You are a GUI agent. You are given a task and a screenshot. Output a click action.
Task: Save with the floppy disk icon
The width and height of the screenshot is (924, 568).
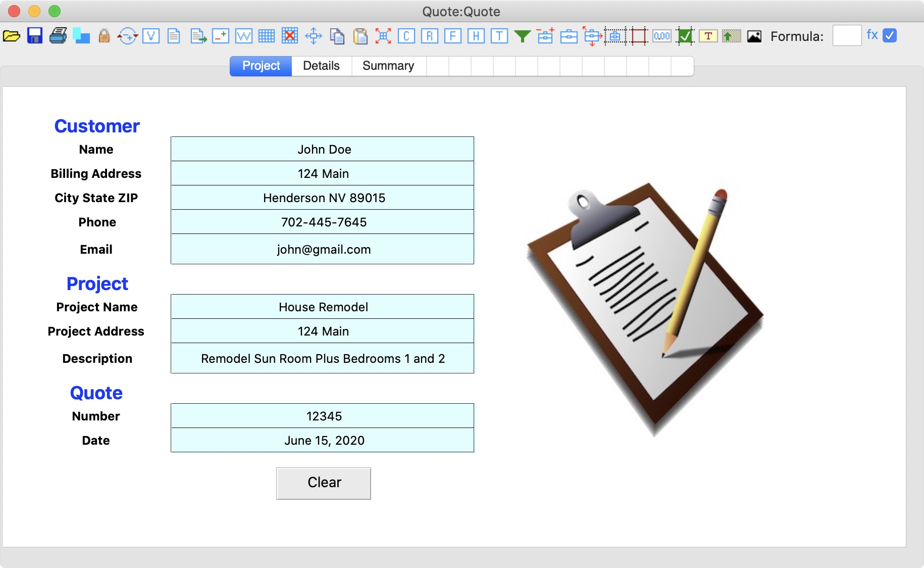pos(35,36)
